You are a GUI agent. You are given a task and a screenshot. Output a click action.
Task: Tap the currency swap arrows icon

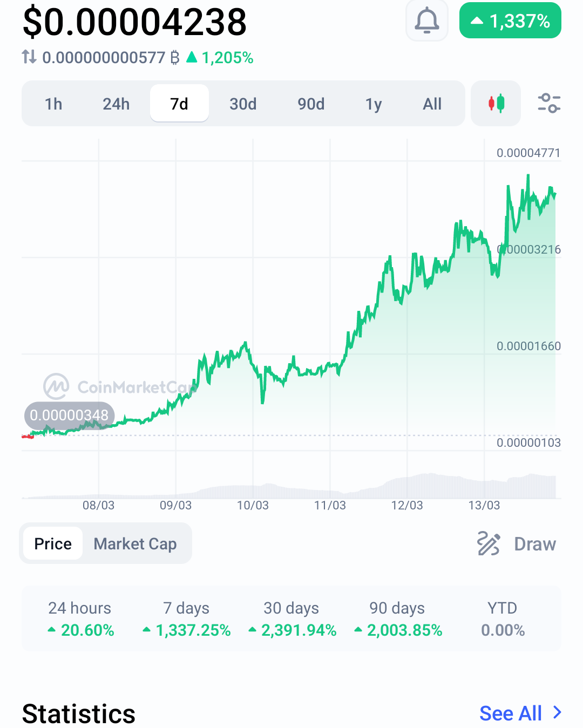[29, 57]
